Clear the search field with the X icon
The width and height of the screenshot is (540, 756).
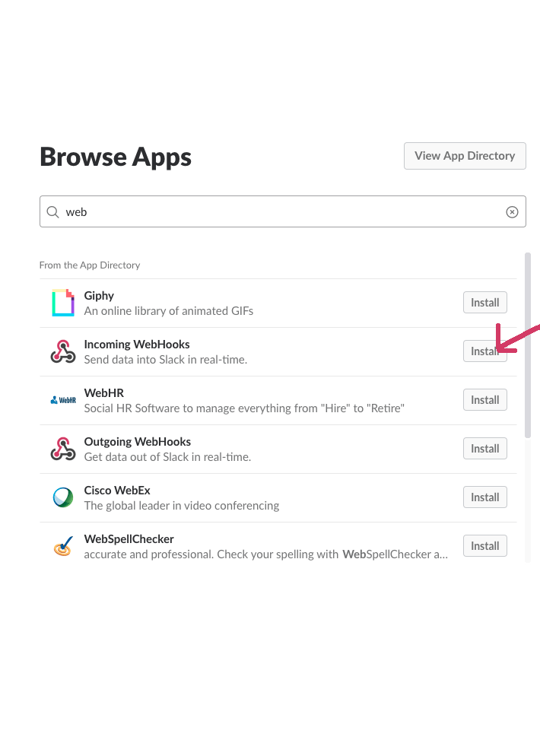coord(512,211)
